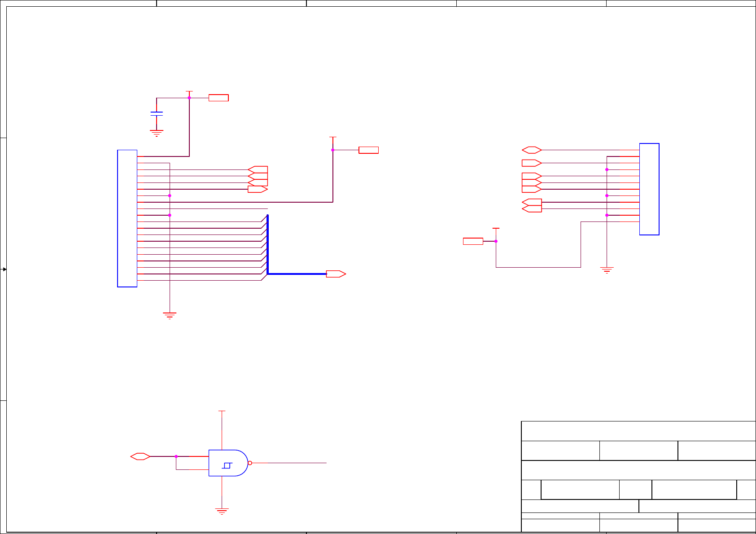Select the ground symbol under the NAND gate

pyautogui.click(x=222, y=511)
